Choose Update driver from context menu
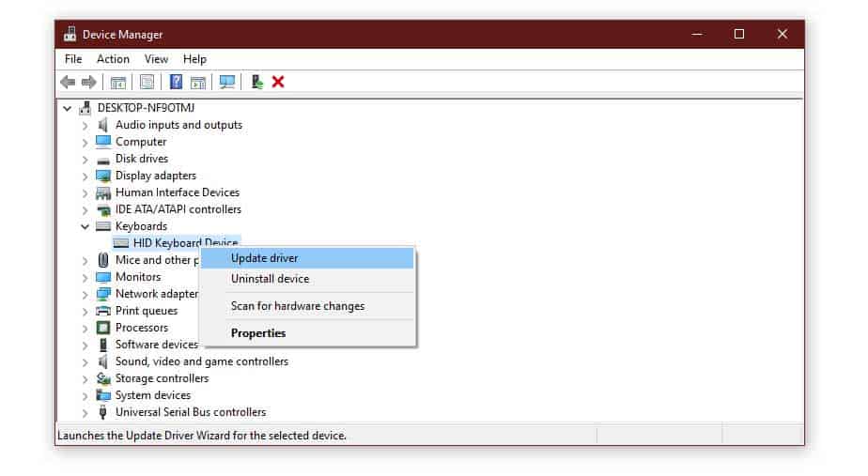The width and height of the screenshot is (868, 476). 307,258
